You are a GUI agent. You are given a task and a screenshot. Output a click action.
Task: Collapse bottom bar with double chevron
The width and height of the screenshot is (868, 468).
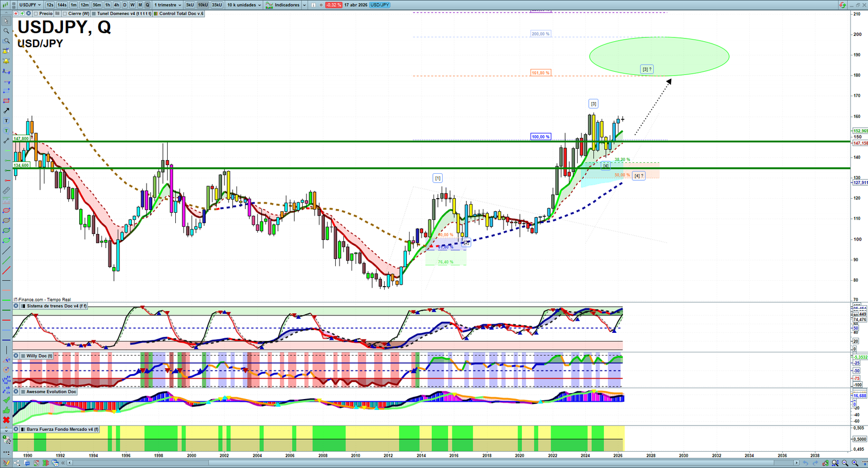[63, 463]
